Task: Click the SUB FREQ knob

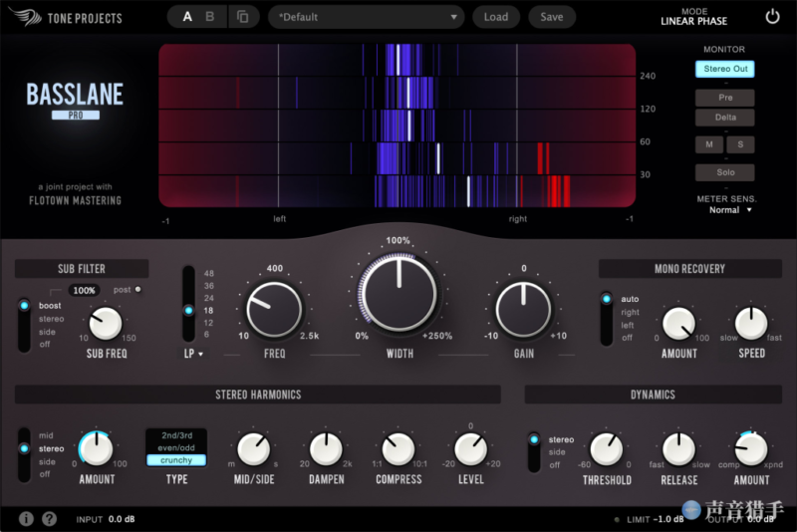Action: pos(106,323)
